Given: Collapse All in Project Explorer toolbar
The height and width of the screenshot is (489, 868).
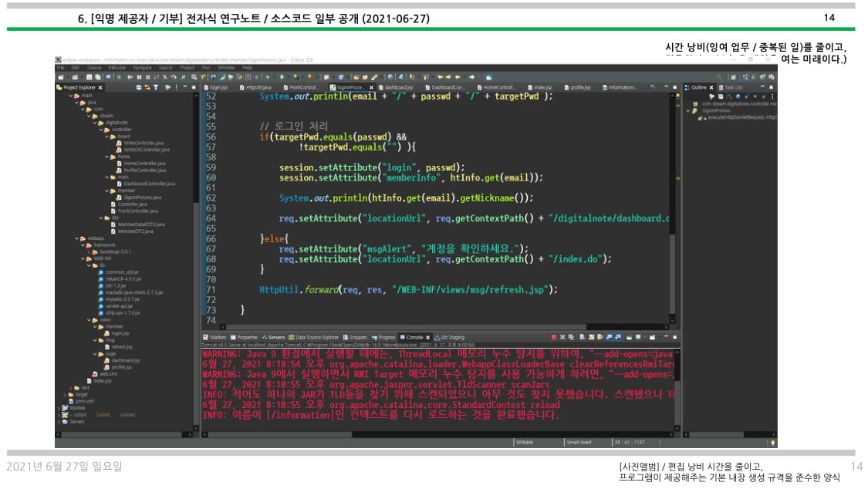Looking at the screenshot, I should pyautogui.click(x=138, y=87).
